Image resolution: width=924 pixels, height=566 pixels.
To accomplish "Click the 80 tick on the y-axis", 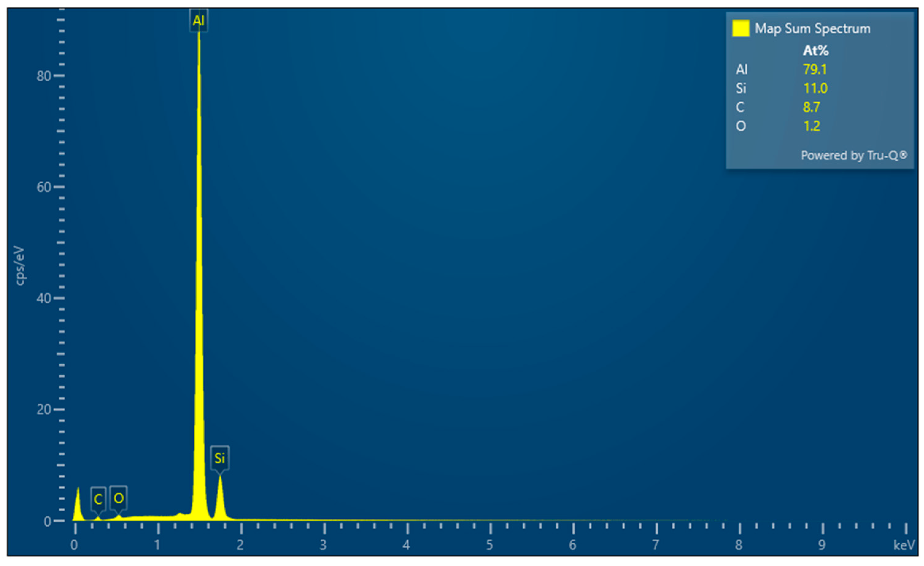I will [x=44, y=76].
